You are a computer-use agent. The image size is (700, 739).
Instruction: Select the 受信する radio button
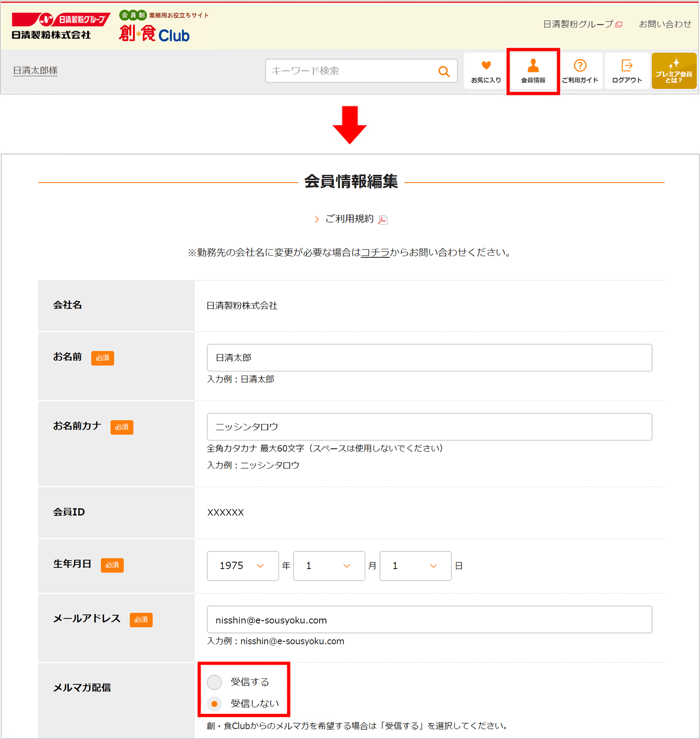(214, 682)
